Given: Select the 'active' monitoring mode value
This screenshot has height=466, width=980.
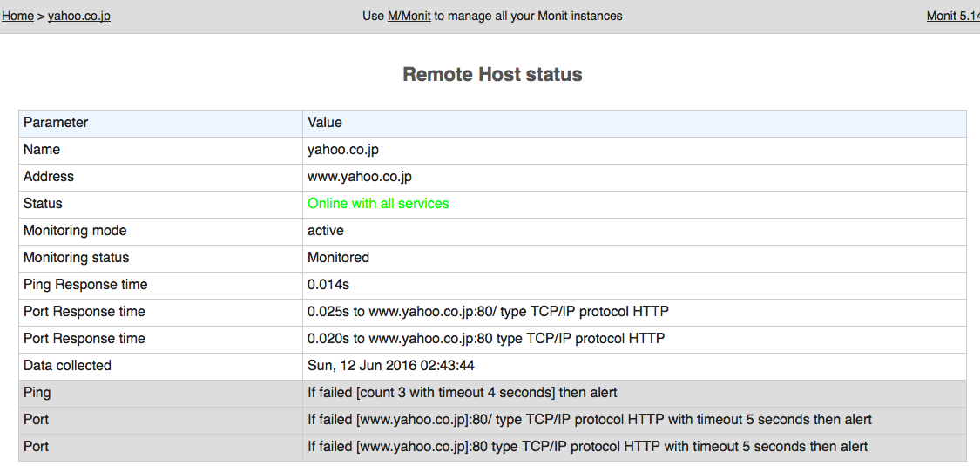Looking at the screenshot, I should [x=326, y=231].
